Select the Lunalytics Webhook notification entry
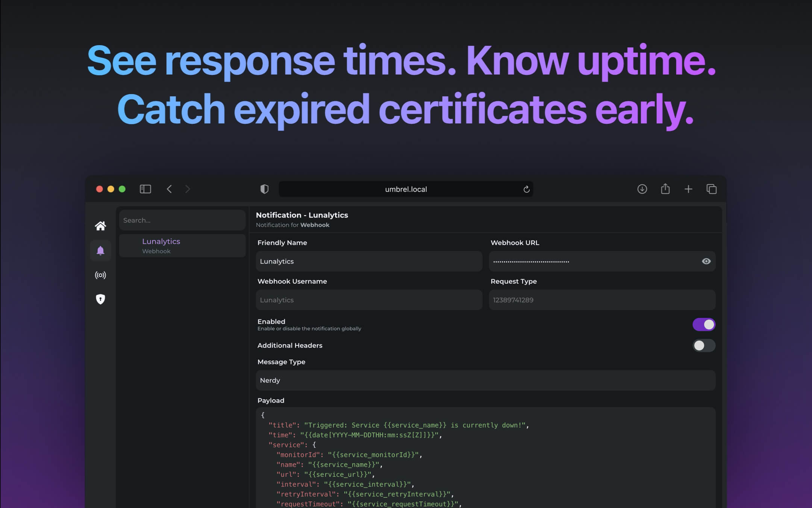This screenshot has height=508, width=812. pyautogui.click(x=182, y=246)
